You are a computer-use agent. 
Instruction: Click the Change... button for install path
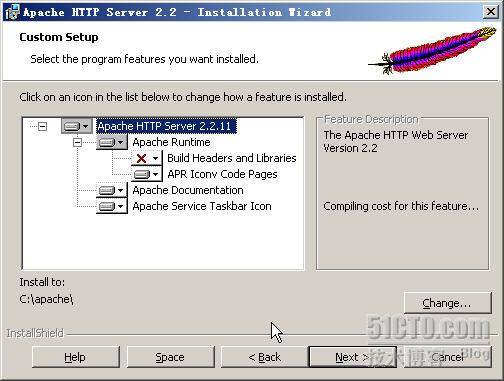coord(448,303)
